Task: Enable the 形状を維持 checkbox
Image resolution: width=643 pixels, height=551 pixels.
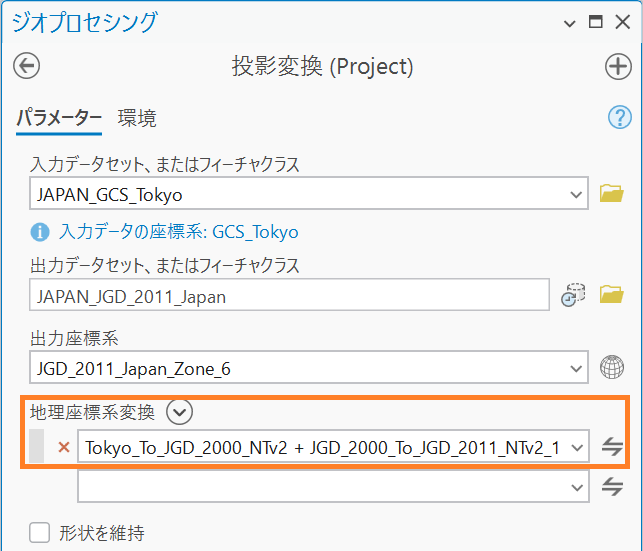Action: tap(40, 533)
